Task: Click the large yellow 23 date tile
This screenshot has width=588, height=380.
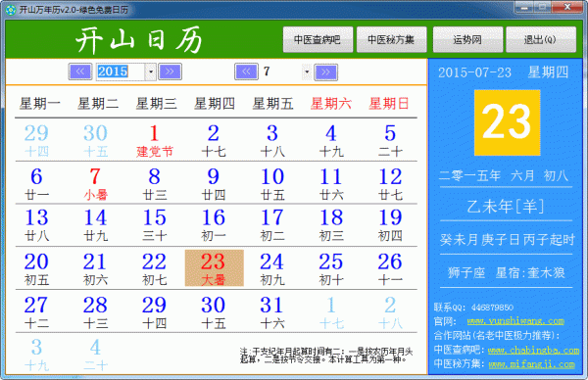Action: tap(507, 122)
